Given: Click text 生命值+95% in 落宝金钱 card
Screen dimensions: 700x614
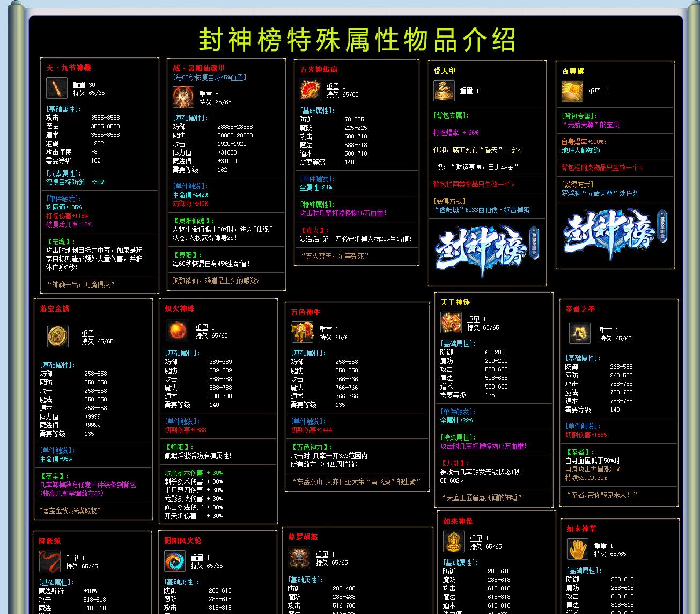Looking at the screenshot, I should pos(56,459).
